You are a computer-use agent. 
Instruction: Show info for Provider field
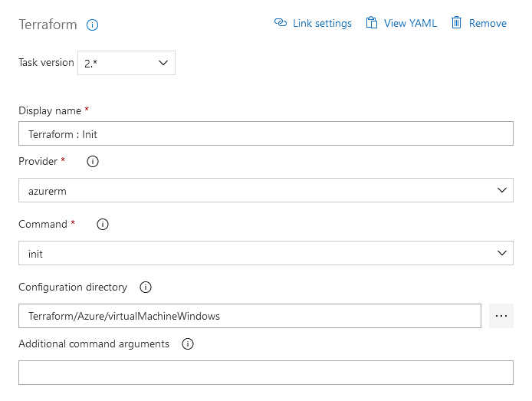(x=93, y=162)
